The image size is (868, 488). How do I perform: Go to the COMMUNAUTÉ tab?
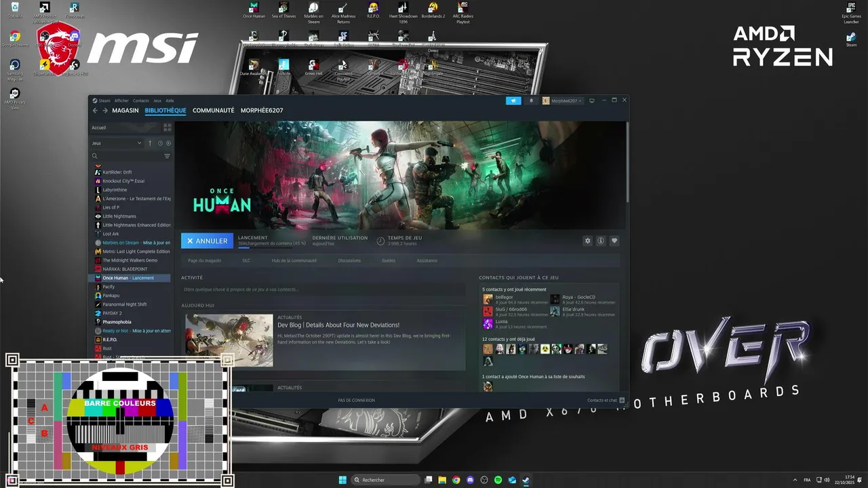click(x=214, y=110)
